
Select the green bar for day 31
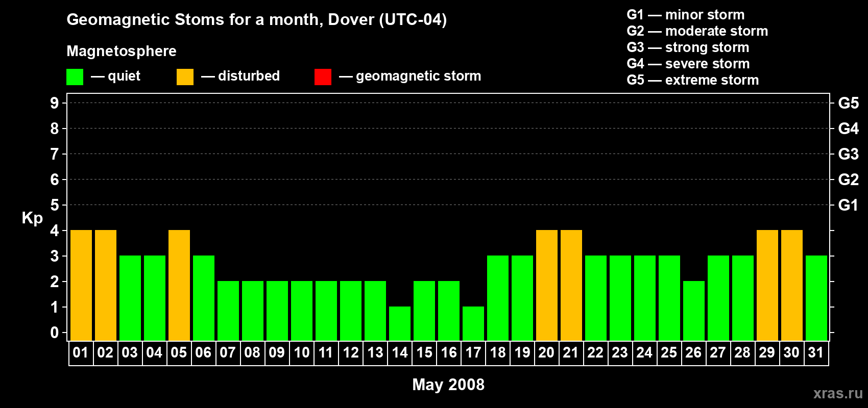coord(816,298)
